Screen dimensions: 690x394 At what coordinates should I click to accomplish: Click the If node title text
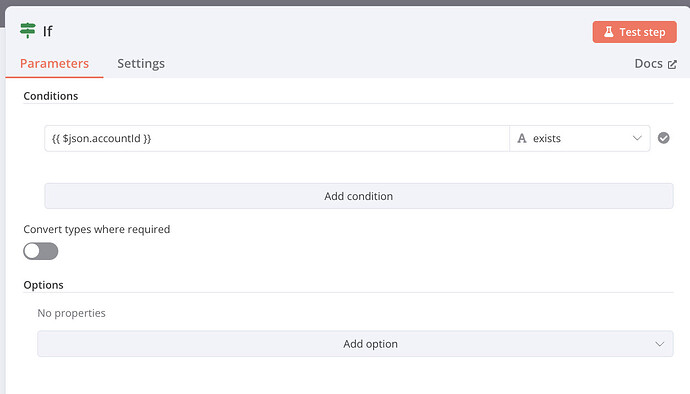point(48,31)
